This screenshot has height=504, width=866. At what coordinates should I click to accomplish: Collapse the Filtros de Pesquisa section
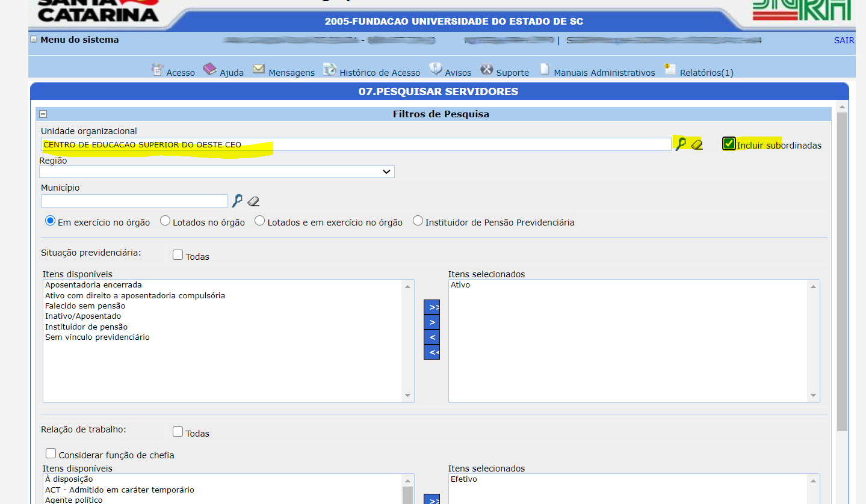(x=43, y=114)
